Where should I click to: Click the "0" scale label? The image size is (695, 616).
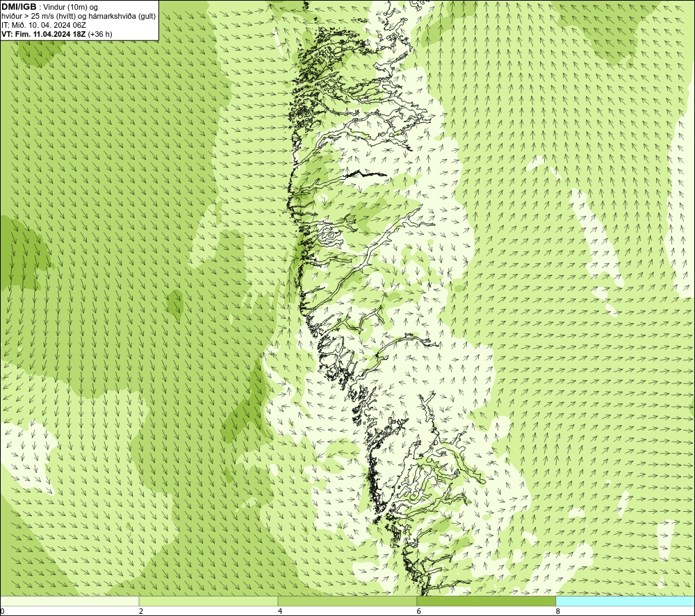click(2, 612)
